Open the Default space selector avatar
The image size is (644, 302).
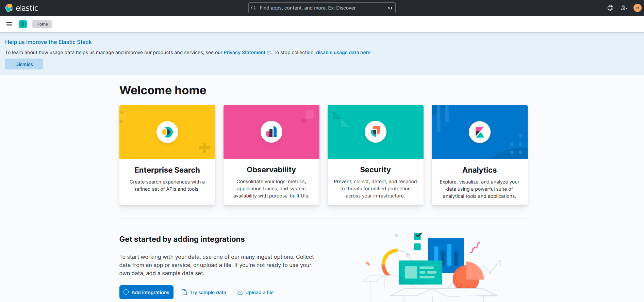(23, 24)
